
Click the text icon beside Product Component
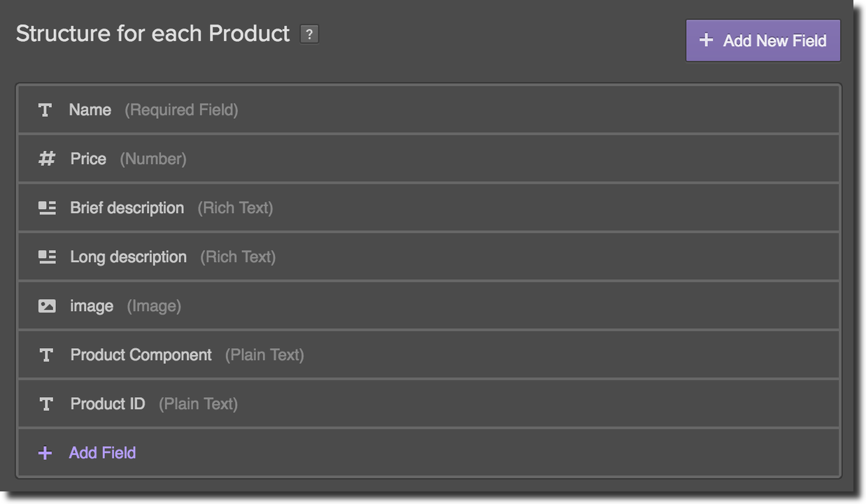[46, 355]
